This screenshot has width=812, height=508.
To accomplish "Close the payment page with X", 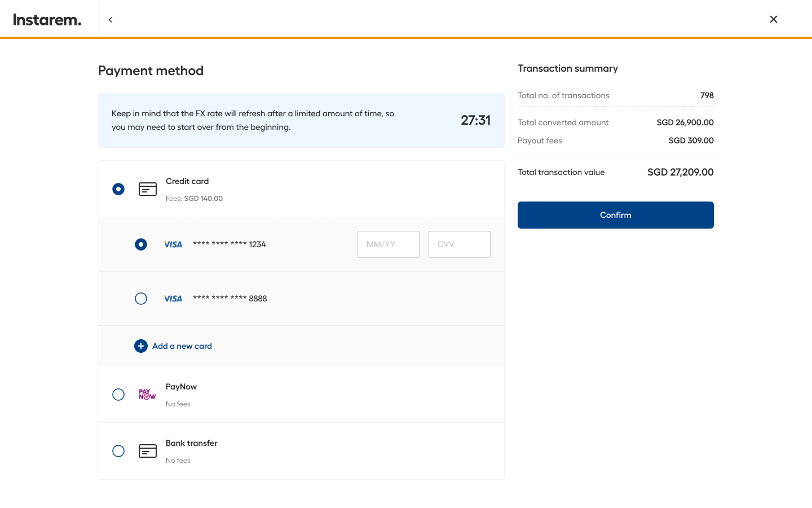I will pyautogui.click(x=774, y=19).
